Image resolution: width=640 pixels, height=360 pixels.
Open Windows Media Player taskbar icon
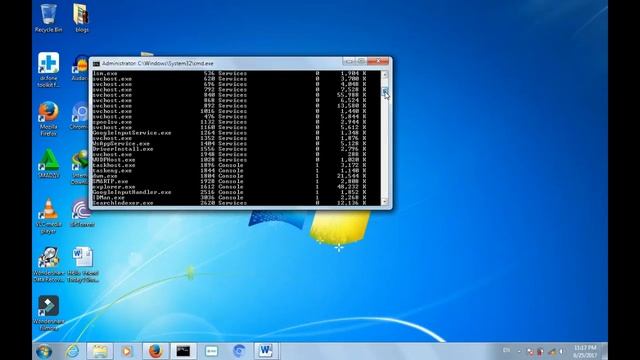(x=127, y=351)
